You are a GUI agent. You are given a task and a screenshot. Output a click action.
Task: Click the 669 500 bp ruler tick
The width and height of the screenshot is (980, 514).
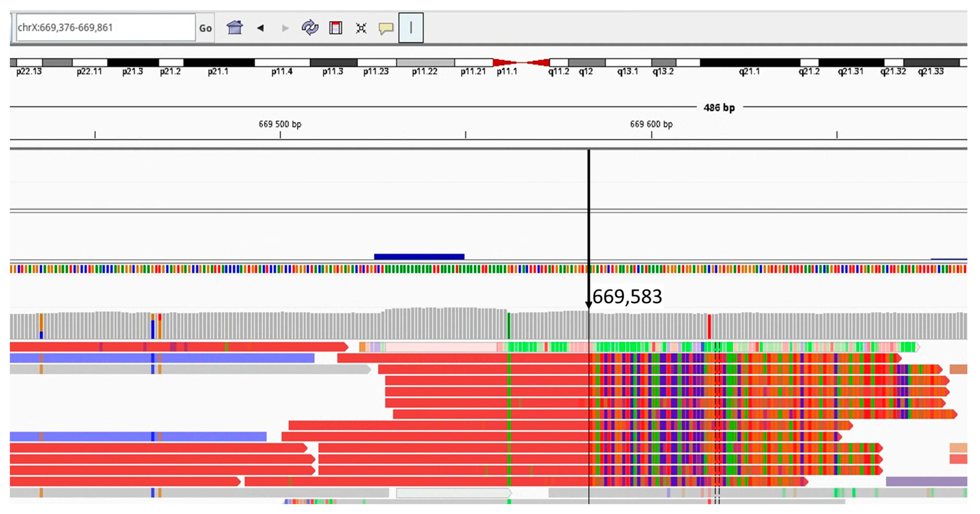[x=280, y=134]
